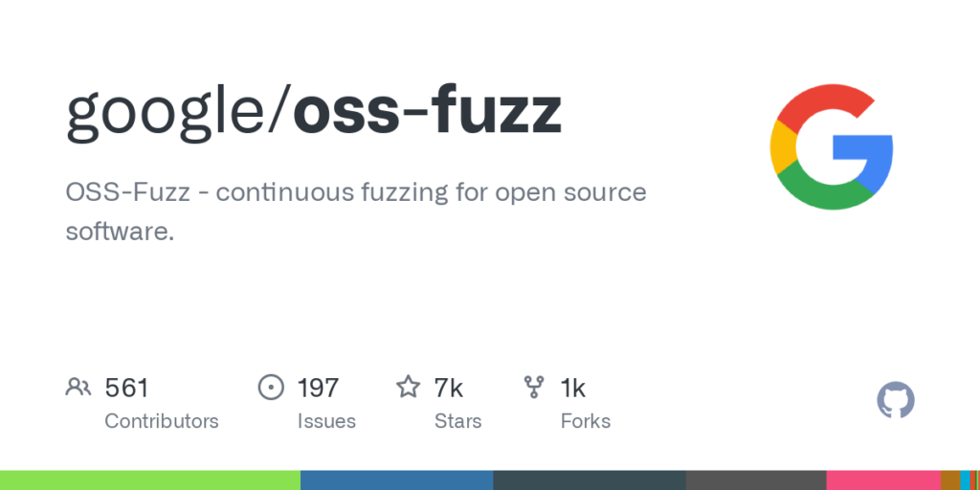980x490 pixels.
Task: Open the Issues label
Action: click(326, 421)
